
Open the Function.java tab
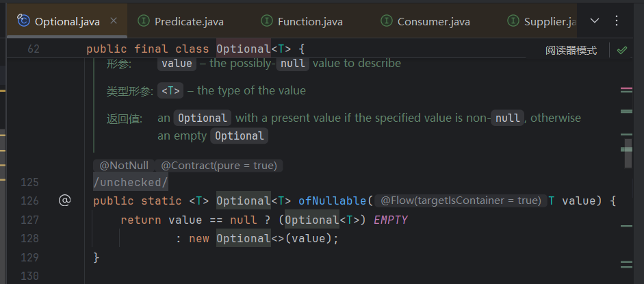(x=310, y=21)
